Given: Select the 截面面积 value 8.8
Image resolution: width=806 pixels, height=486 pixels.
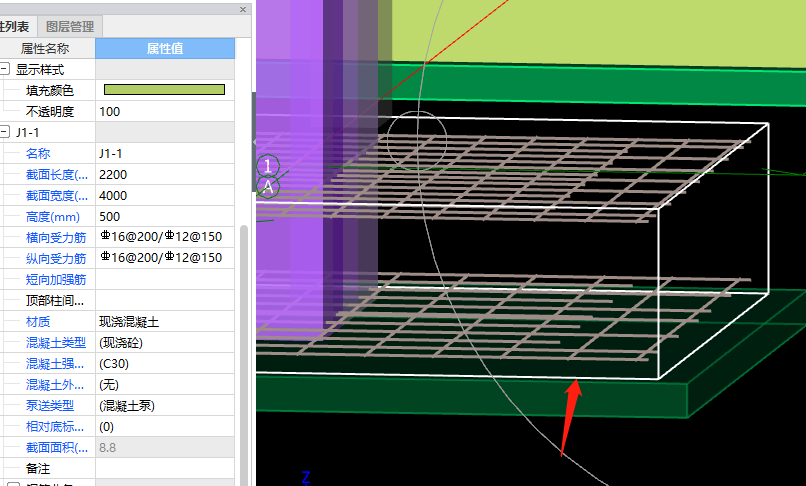Looking at the screenshot, I should (164, 448).
